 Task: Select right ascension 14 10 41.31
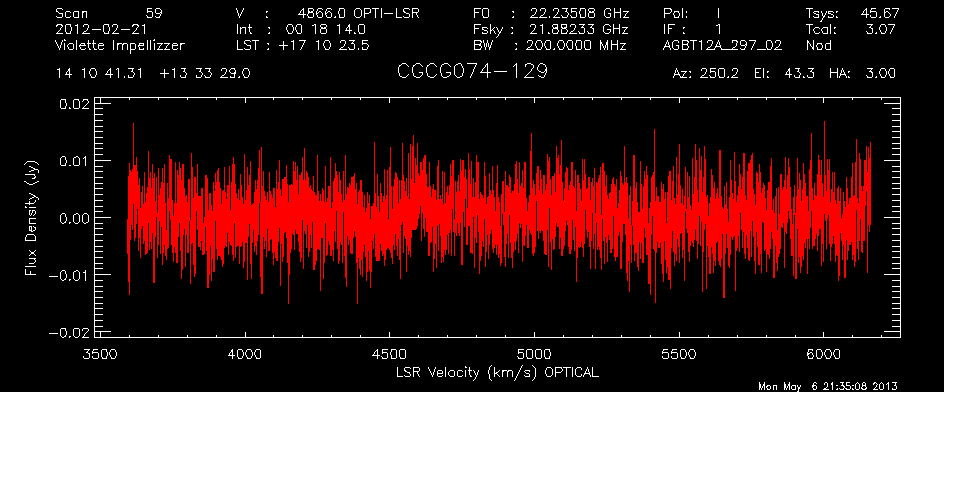coord(99,74)
